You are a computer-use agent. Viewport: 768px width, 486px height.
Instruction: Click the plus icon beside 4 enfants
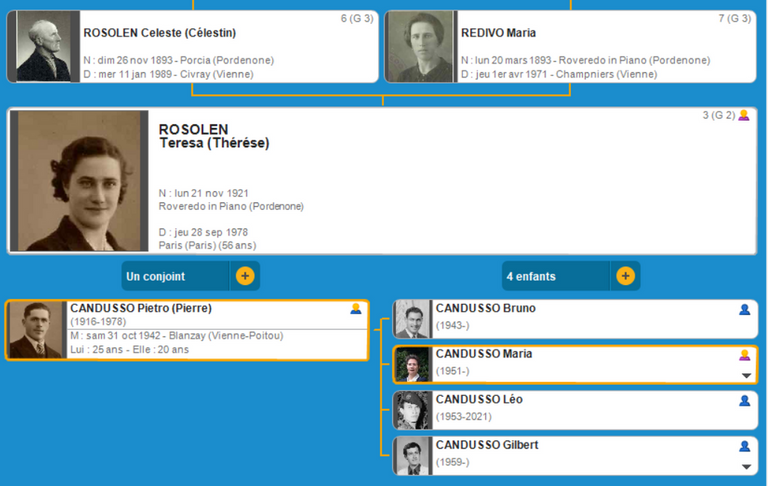[x=625, y=276]
